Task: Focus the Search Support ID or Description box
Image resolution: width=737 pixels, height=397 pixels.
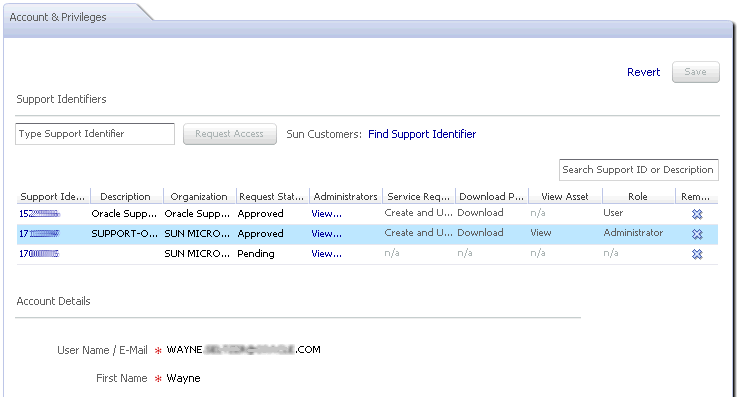Action: [638, 170]
